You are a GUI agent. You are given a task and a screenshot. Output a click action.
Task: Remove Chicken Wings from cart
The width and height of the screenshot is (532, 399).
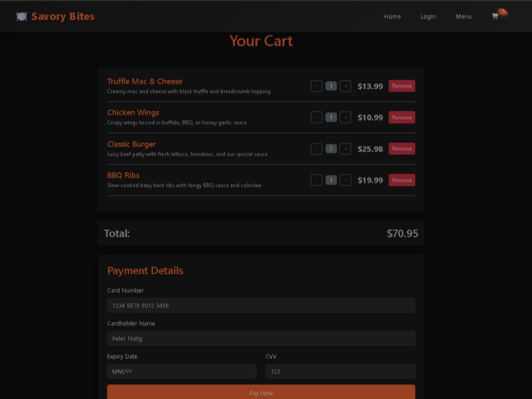click(402, 118)
